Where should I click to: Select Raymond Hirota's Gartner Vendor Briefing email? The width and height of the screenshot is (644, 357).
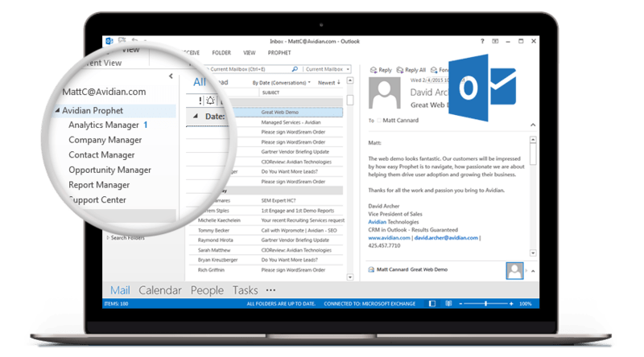[266, 240]
